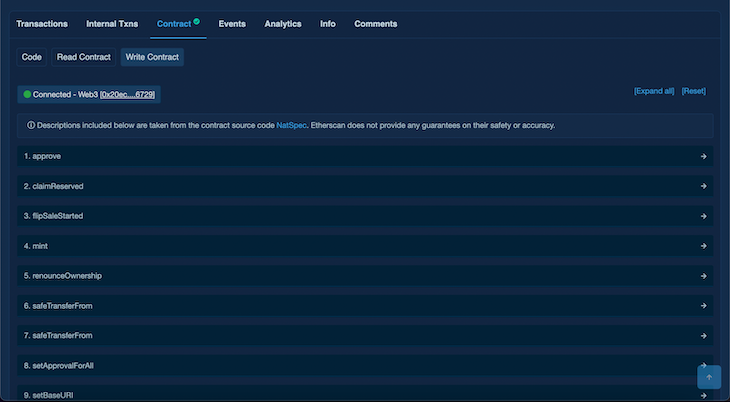
Task: Click the green connected status dot
Action: coord(27,94)
